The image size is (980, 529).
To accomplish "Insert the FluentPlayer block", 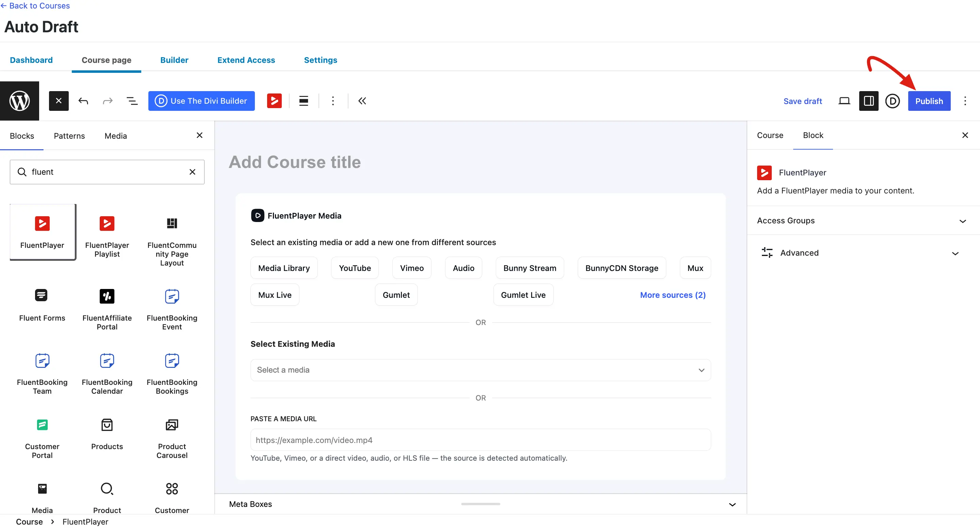I will pos(42,232).
